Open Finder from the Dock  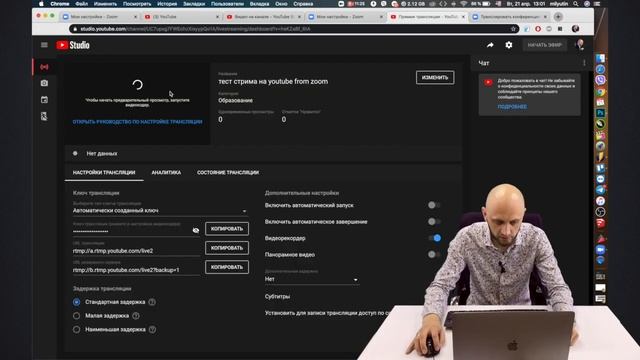pos(600,58)
